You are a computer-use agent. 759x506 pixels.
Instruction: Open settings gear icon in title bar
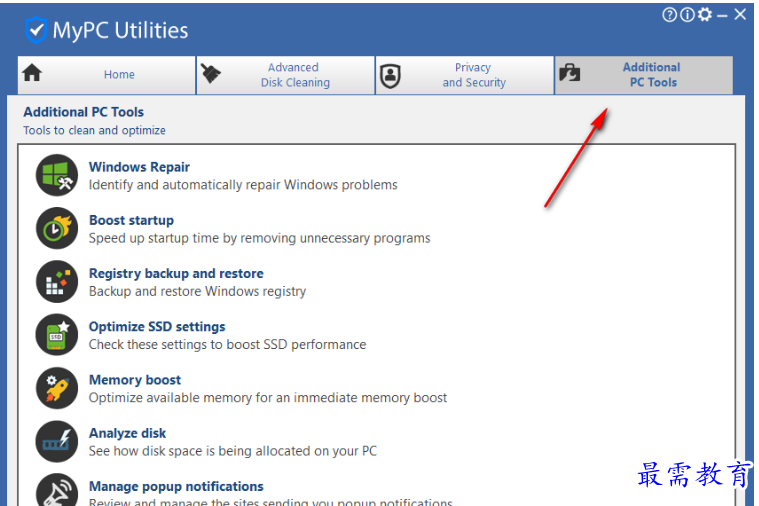pos(705,15)
